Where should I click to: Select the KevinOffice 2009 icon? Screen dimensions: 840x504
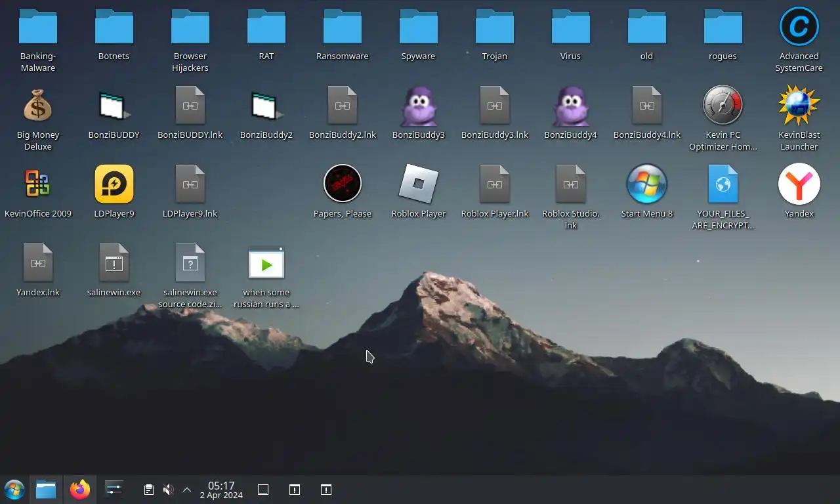[x=38, y=184]
